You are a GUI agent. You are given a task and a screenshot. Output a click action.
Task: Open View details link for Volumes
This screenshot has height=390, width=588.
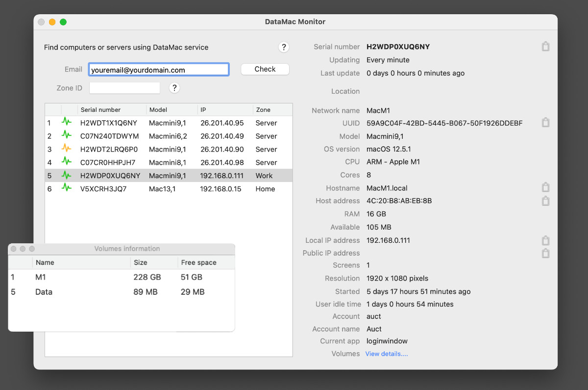tap(387, 354)
